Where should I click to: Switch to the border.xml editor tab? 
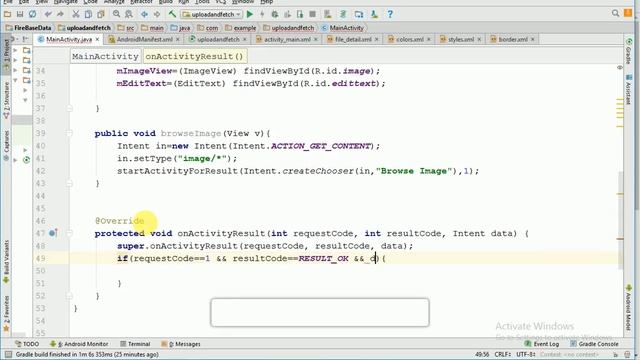[x=513, y=39]
